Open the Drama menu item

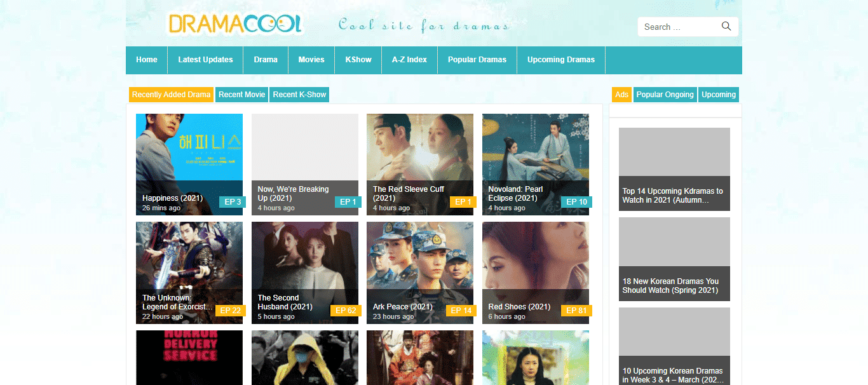(x=266, y=60)
